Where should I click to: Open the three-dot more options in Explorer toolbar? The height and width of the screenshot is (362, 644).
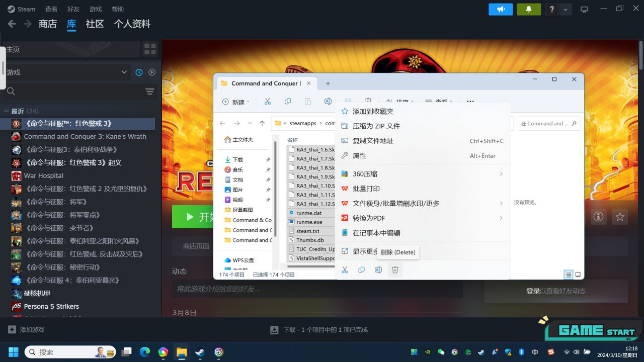470,102
